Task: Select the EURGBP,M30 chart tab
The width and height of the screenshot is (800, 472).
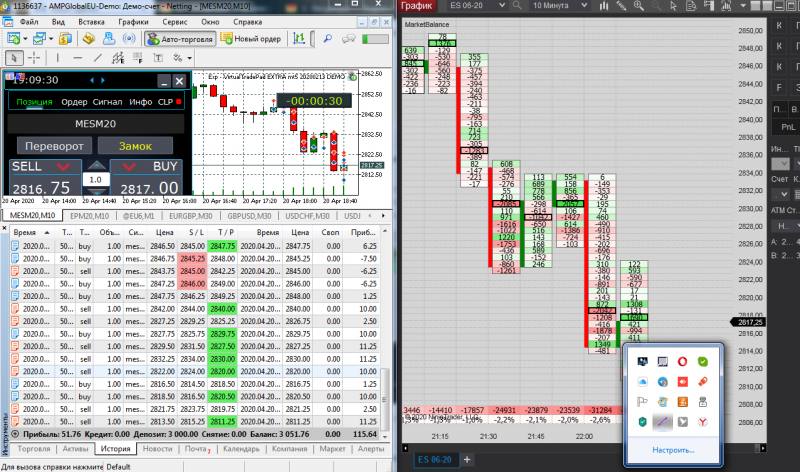Action: point(191,216)
